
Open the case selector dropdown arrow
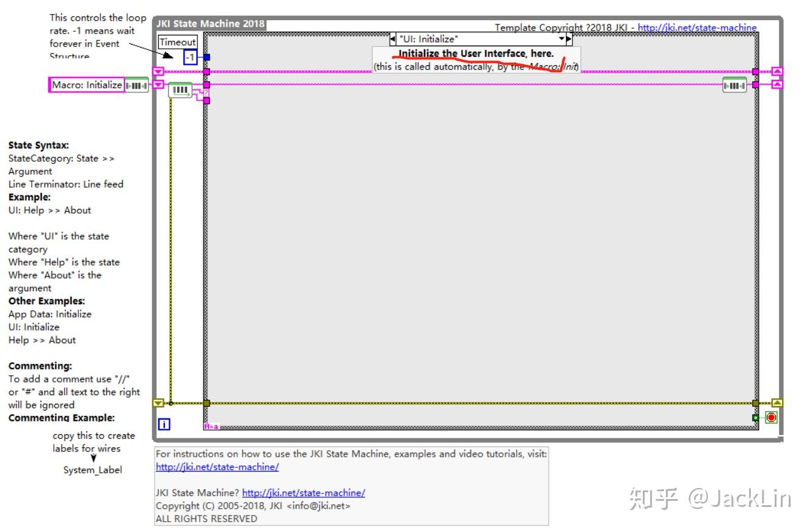click(x=561, y=38)
